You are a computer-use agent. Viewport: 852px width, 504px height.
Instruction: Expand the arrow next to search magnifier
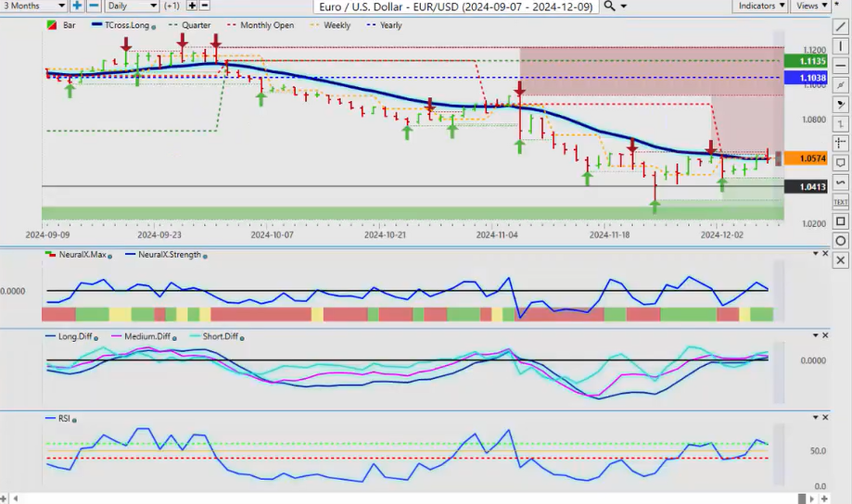click(624, 6)
